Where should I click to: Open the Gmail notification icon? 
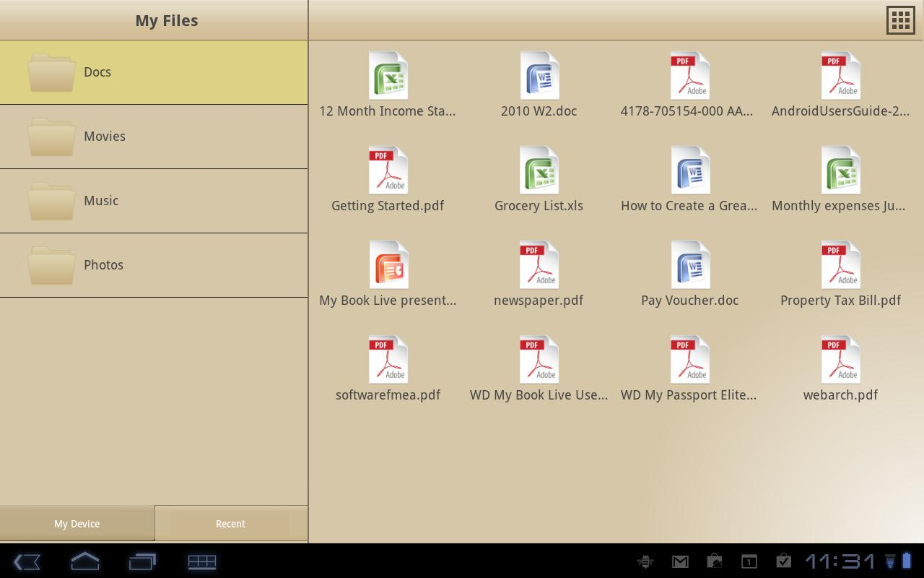679,561
